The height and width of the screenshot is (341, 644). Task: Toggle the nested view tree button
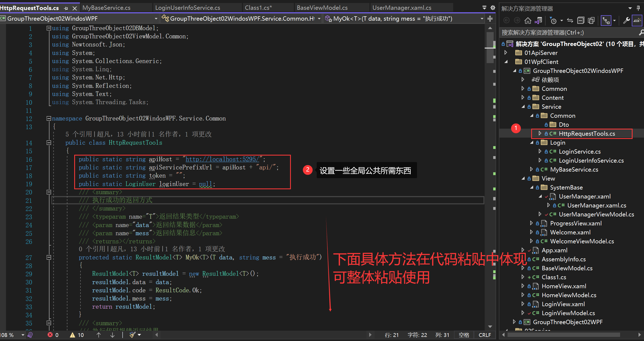pyautogui.click(x=606, y=20)
